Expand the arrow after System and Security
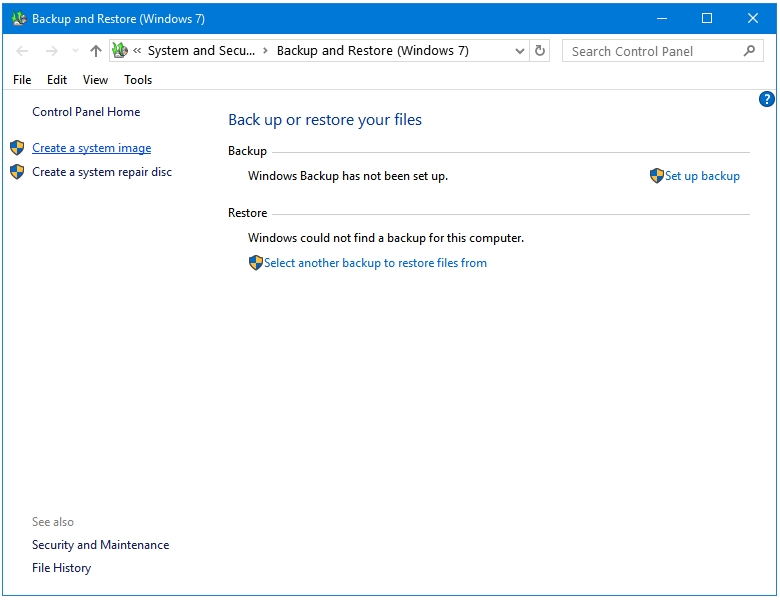 [x=266, y=51]
